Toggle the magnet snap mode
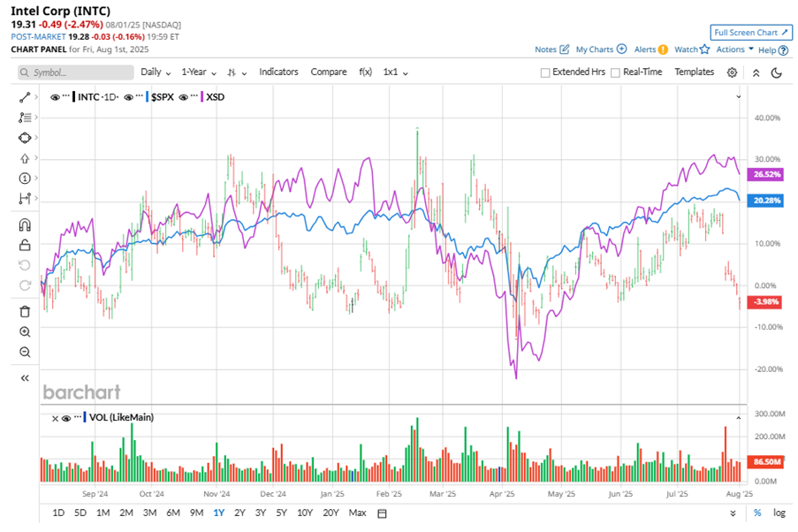798x532 pixels. click(25, 225)
